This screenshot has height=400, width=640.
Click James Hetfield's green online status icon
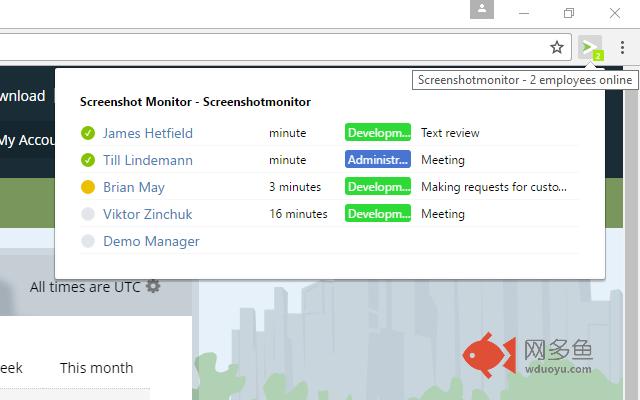tap(88, 133)
